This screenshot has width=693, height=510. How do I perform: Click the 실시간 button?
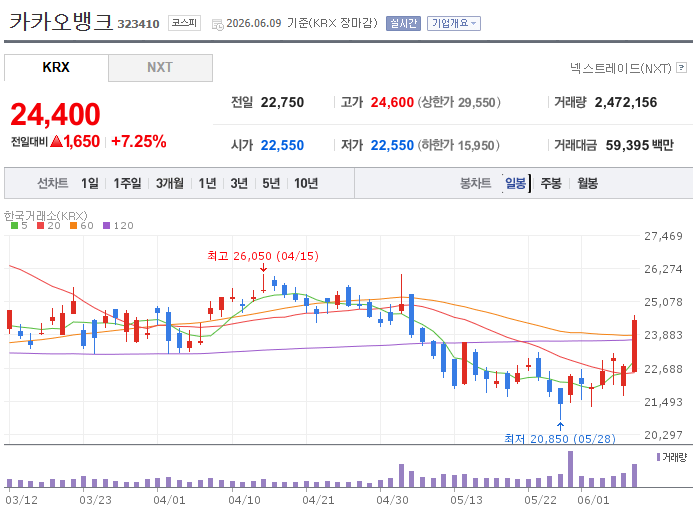(403, 23)
